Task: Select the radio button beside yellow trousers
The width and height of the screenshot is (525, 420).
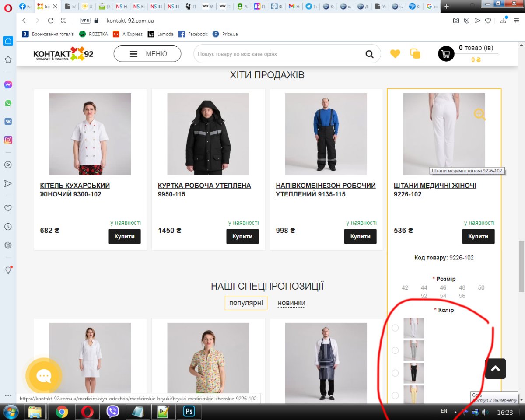Action: tap(395, 395)
